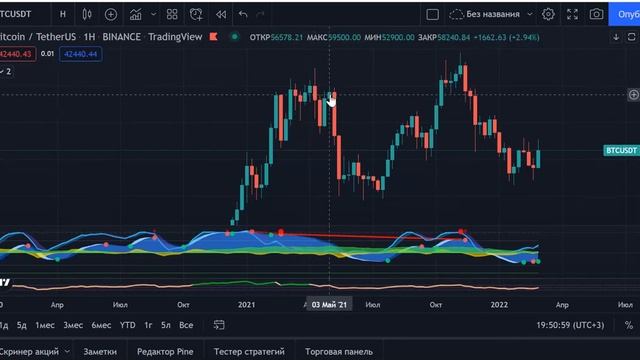Click the plus circle icon on the price scale

point(633,95)
